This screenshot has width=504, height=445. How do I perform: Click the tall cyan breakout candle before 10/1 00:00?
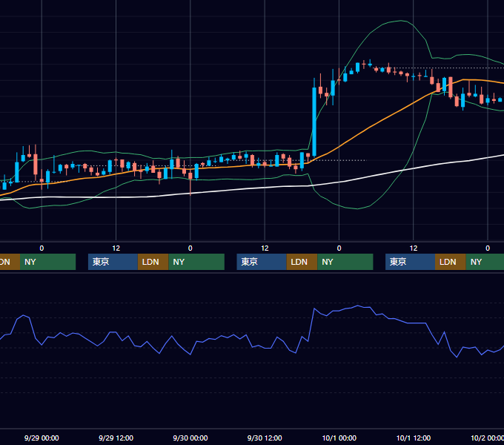coord(314,122)
